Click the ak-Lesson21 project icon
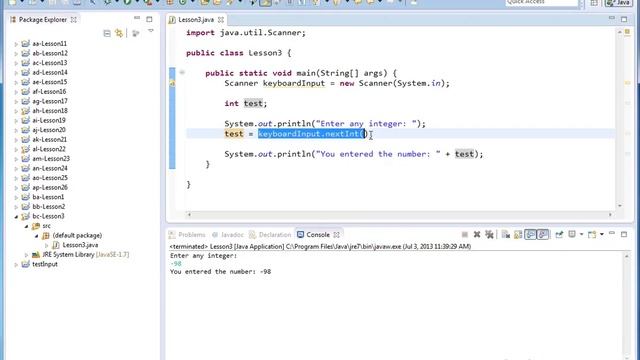The height and width of the screenshot is (360, 640). [x=25, y=140]
